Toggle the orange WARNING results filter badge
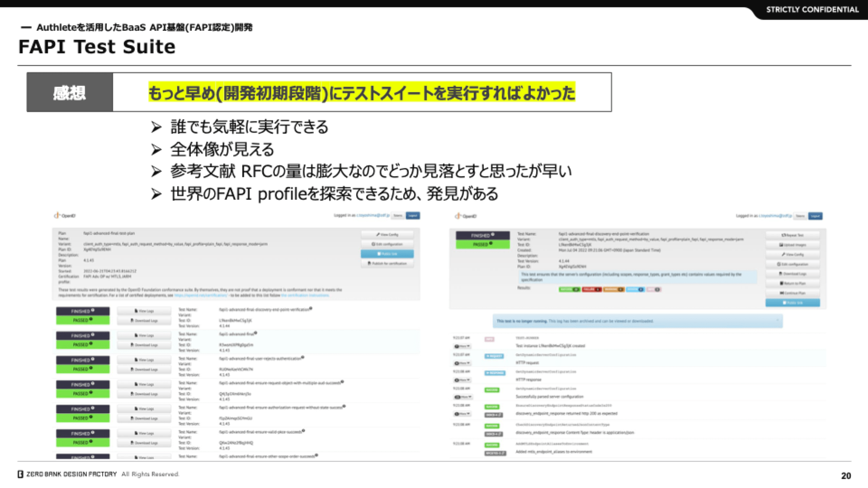868x488 pixels. [613, 289]
